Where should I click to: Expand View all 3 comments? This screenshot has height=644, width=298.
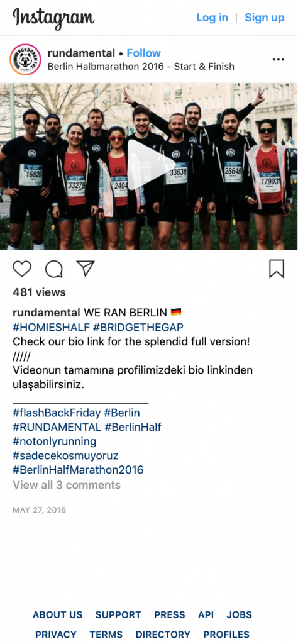[x=67, y=485]
